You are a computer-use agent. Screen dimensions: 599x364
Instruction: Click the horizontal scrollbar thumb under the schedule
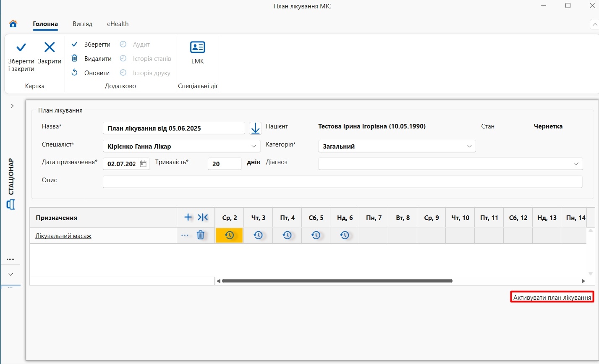click(337, 281)
